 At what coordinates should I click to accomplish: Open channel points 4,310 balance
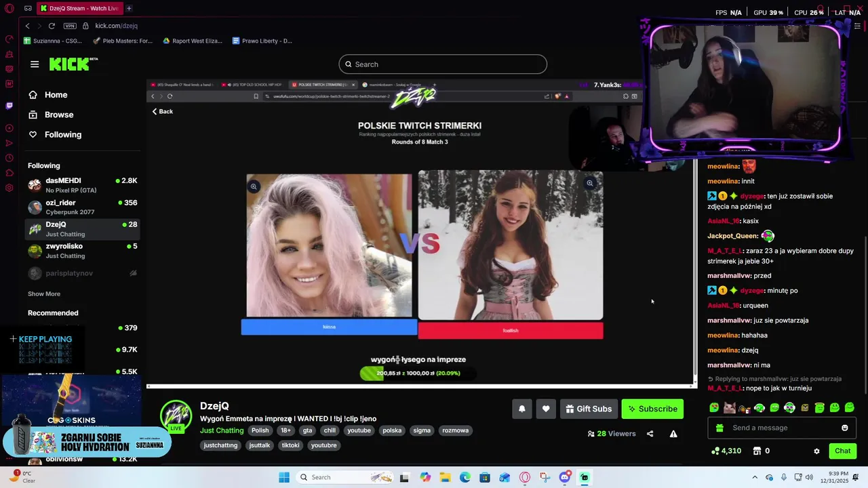coord(726,451)
